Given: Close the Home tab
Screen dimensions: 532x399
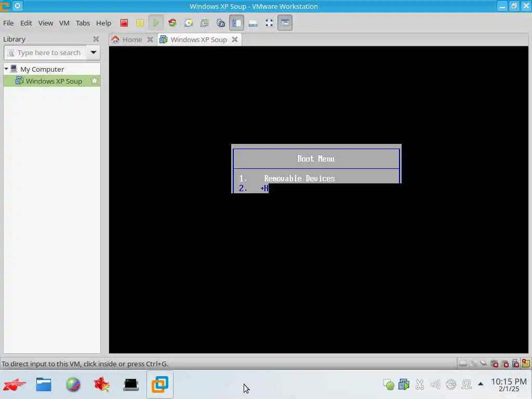Looking at the screenshot, I should click(150, 39).
